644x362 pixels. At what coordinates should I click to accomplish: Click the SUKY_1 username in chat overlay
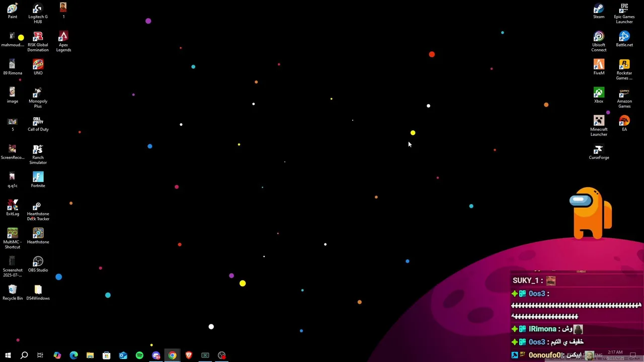click(x=526, y=281)
